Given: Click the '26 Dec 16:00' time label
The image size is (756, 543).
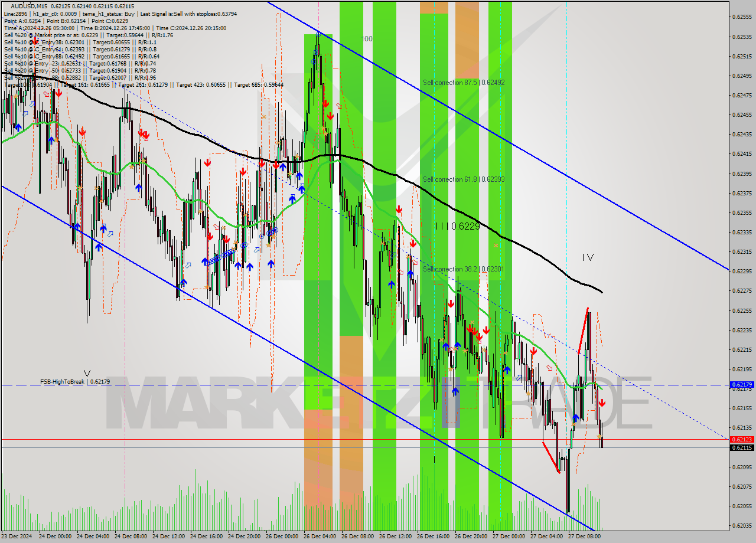Looking at the screenshot, I should (433, 537).
